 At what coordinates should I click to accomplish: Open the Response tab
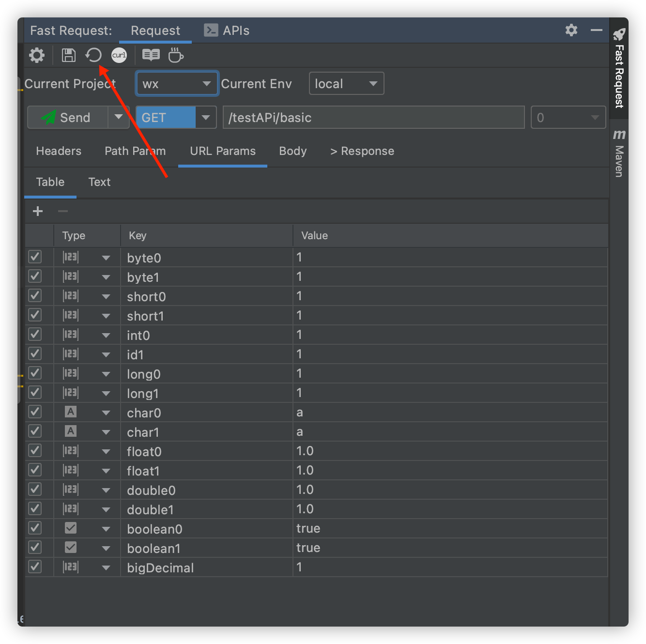[362, 151]
